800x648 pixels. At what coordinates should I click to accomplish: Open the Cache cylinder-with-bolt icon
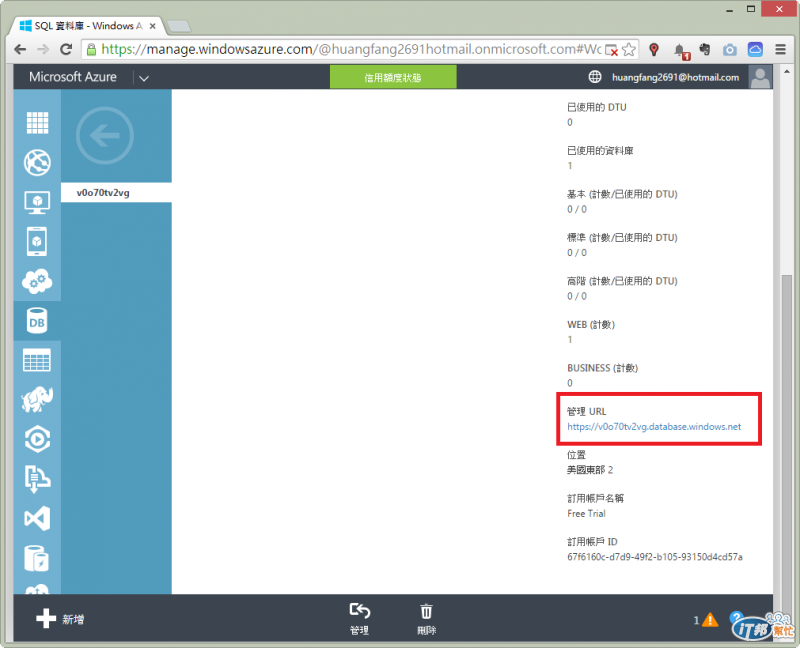click(x=37, y=558)
